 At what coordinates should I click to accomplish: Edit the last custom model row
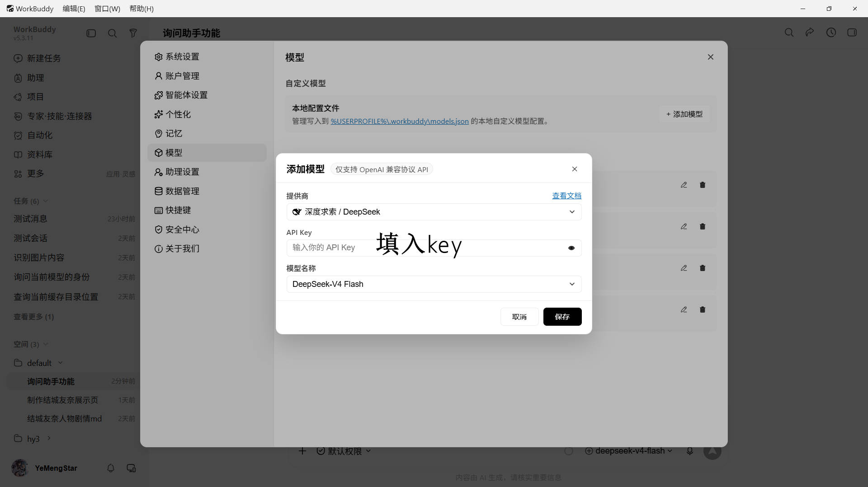(x=684, y=309)
